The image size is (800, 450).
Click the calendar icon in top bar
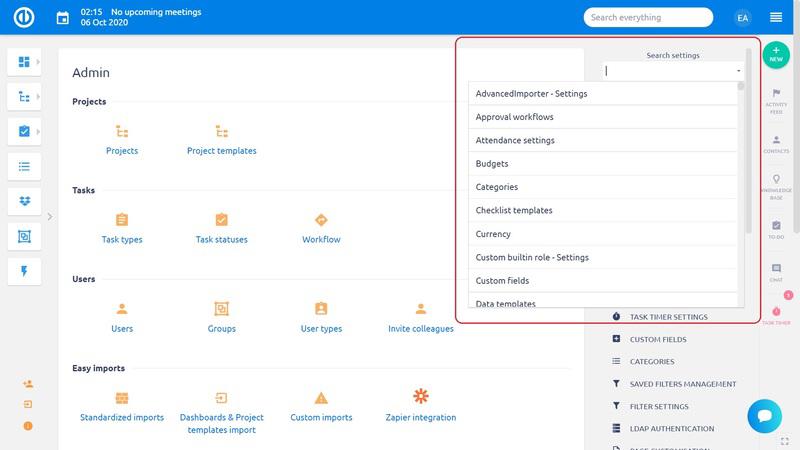(63, 17)
